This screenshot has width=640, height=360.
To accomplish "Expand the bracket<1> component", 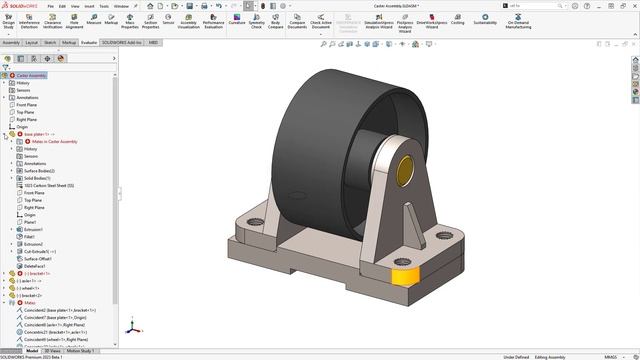I will (x=4, y=273).
